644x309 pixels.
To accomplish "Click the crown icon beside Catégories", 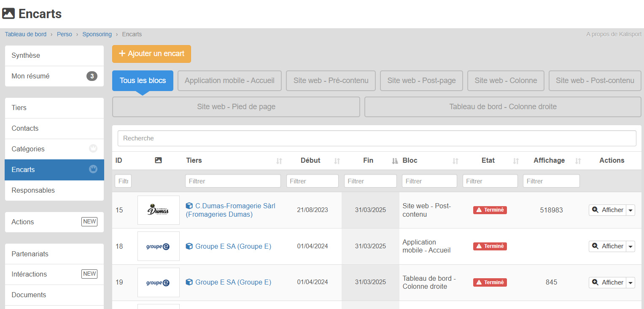I will click(x=93, y=149).
